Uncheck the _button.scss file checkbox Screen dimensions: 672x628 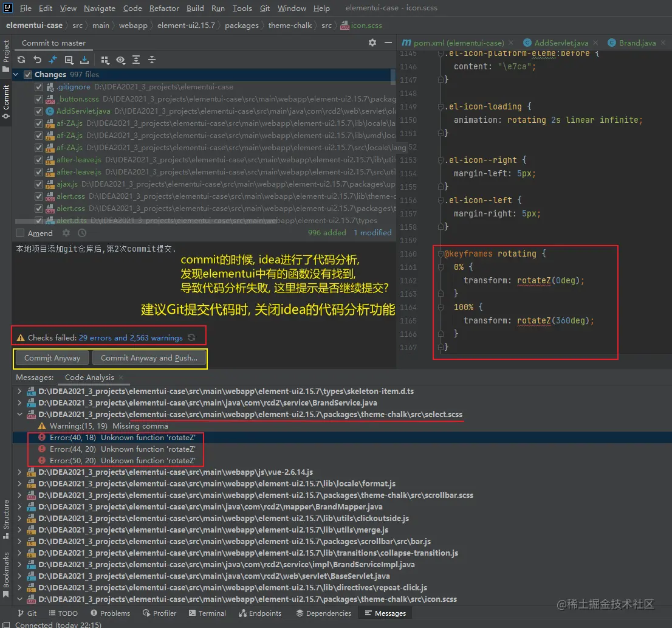click(39, 99)
